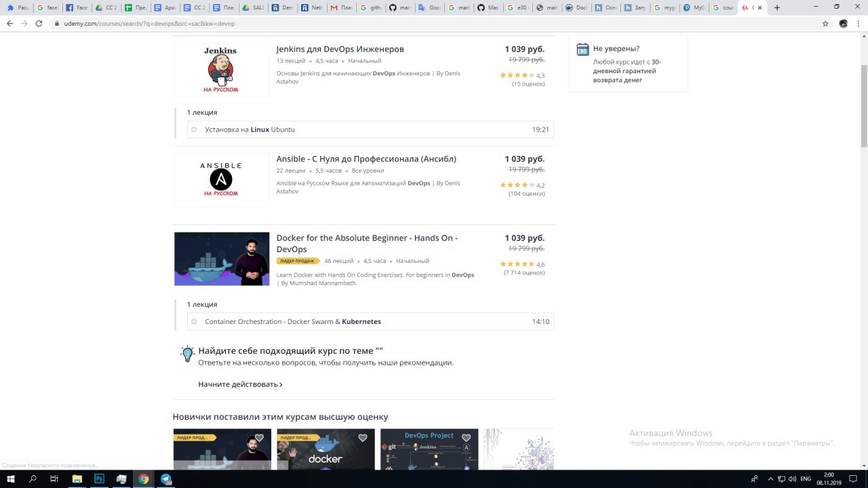Open Task View from the taskbar
The width and height of the screenshot is (868, 488).
pos(54,479)
